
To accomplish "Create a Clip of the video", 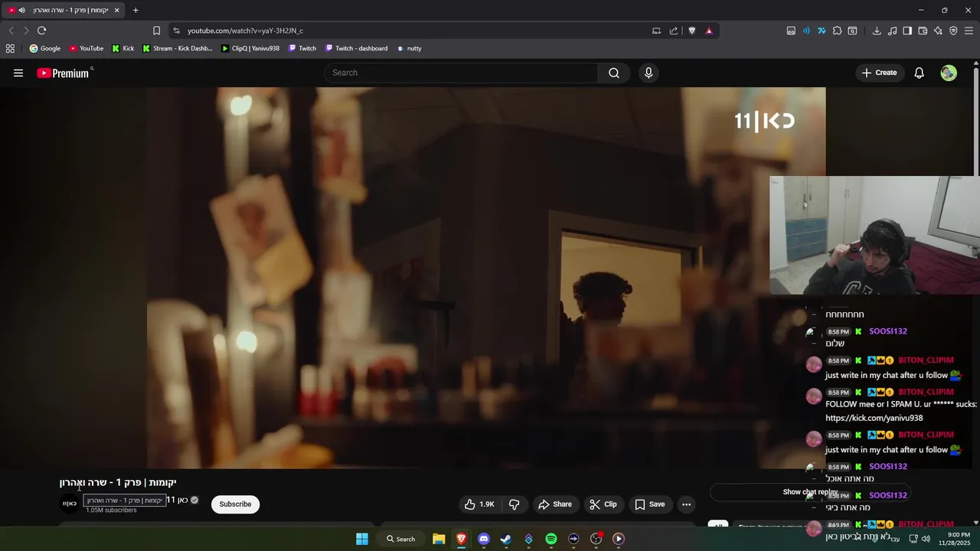I will click(603, 504).
